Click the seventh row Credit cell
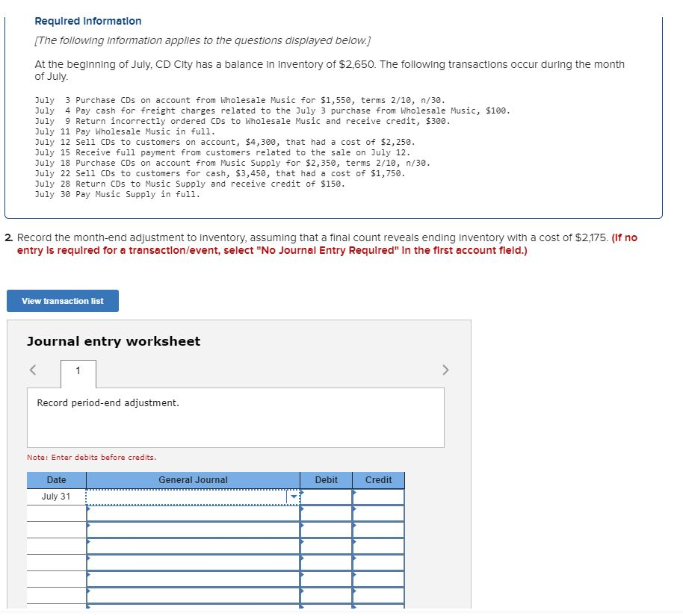Image resolution: width=683 pixels, height=616 pixels. point(379,596)
